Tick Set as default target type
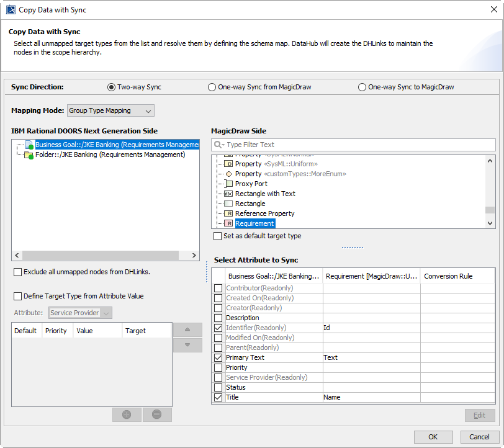The image size is (504, 448). [x=217, y=236]
